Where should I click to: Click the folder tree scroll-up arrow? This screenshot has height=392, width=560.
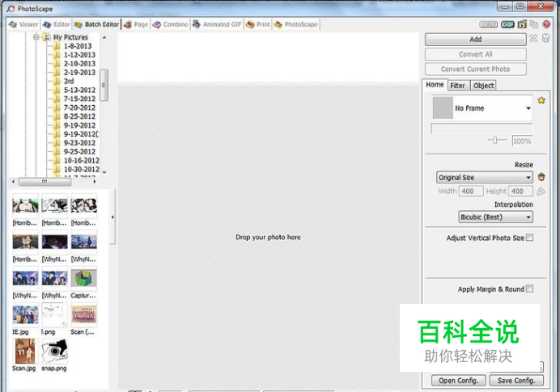(x=104, y=37)
